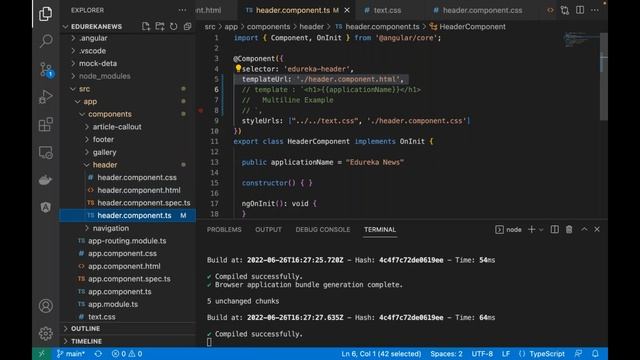Open main branch selector in status bar

pyautogui.click(x=71, y=353)
